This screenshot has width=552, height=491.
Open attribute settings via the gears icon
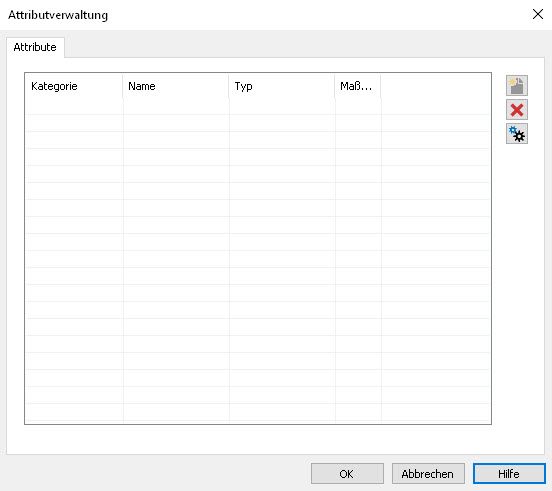[516, 134]
